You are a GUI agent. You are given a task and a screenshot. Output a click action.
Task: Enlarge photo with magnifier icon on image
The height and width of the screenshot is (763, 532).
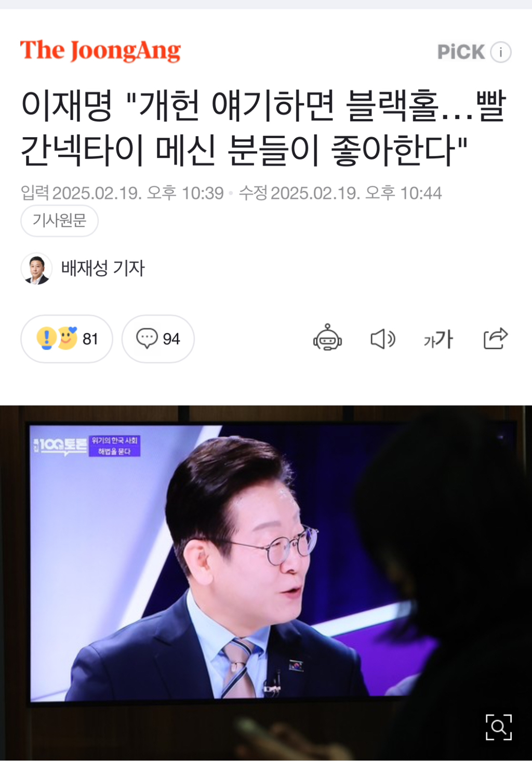tap(498, 727)
